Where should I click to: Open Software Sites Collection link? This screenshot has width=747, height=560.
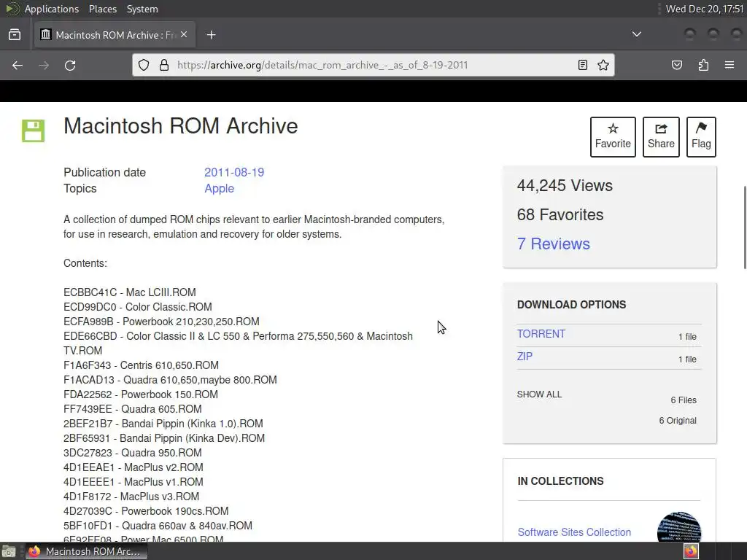pos(574,532)
